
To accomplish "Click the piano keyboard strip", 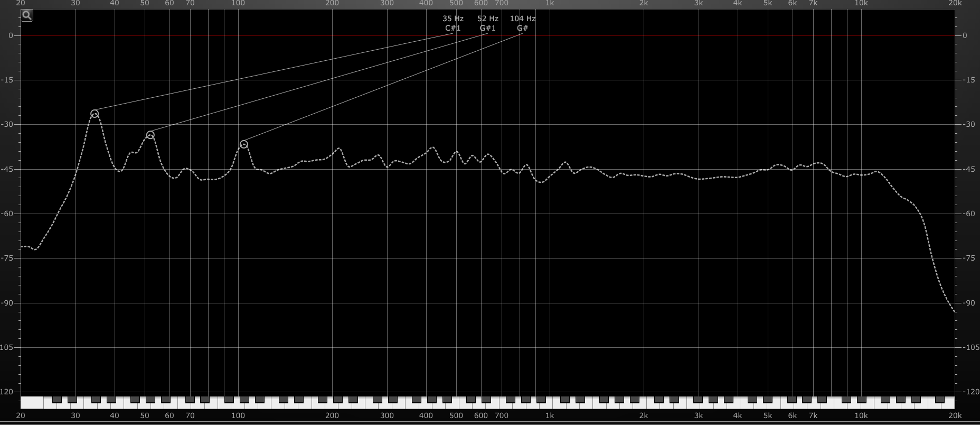I will [x=487, y=402].
